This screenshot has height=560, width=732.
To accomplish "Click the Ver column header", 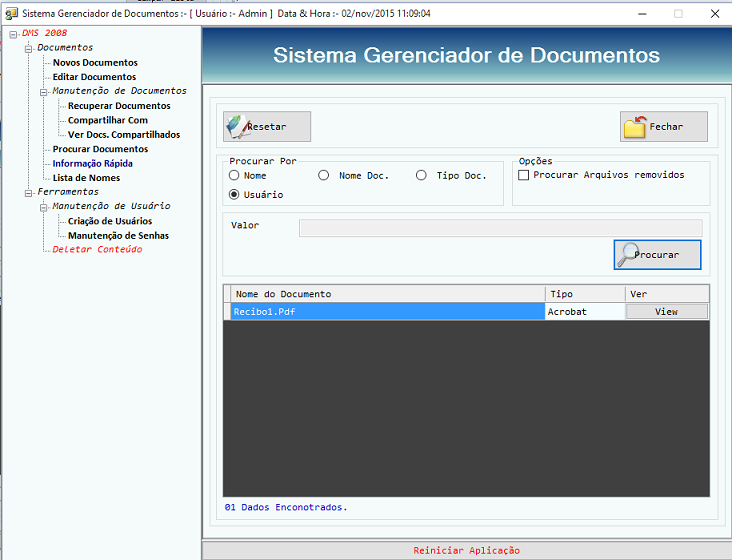I will coord(667,294).
